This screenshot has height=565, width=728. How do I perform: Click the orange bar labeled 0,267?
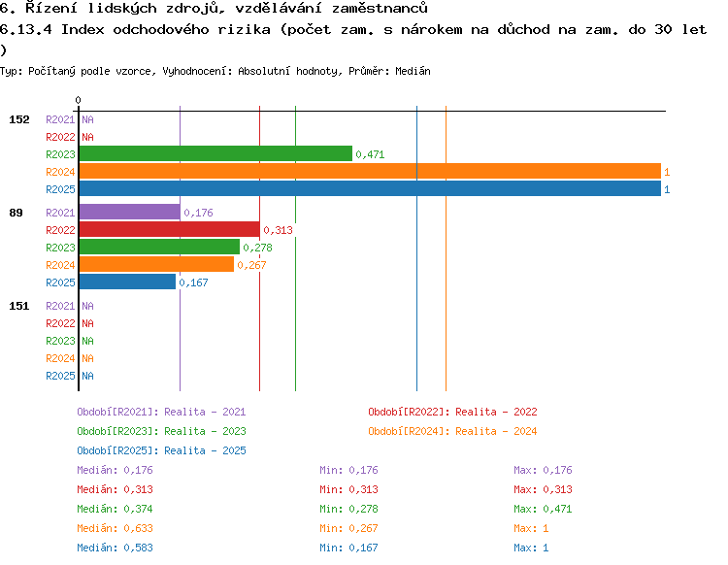tap(156, 264)
